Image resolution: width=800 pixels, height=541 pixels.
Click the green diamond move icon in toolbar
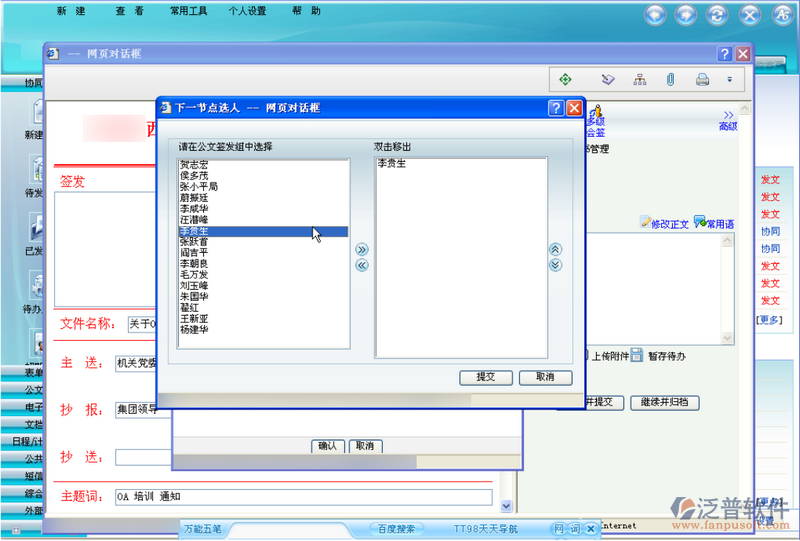[x=565, y=80]
